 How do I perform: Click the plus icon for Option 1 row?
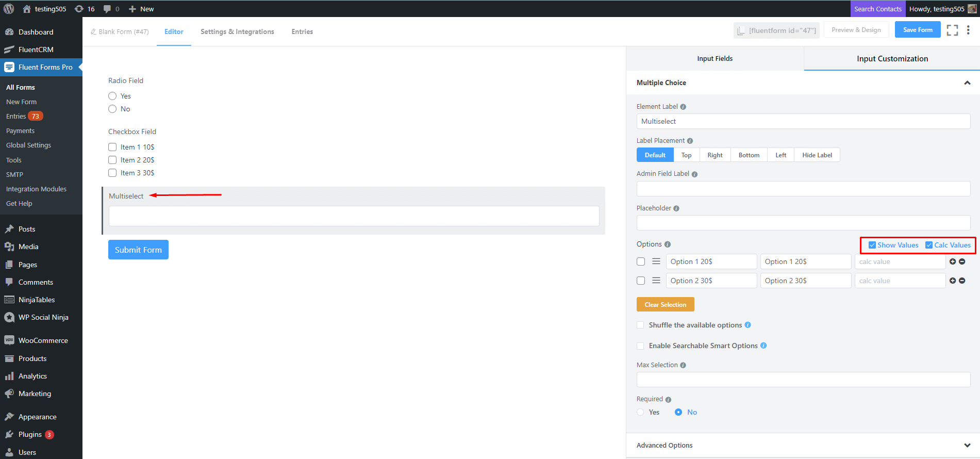[x=953, y=261]
